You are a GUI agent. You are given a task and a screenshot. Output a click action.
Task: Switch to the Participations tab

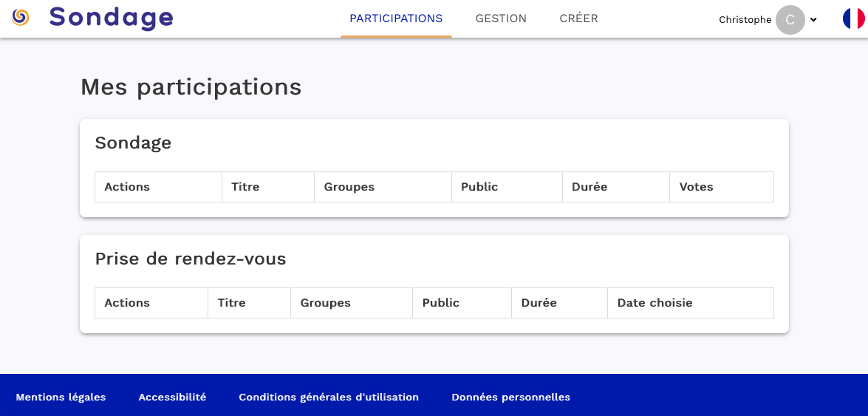tap(397, 18)
